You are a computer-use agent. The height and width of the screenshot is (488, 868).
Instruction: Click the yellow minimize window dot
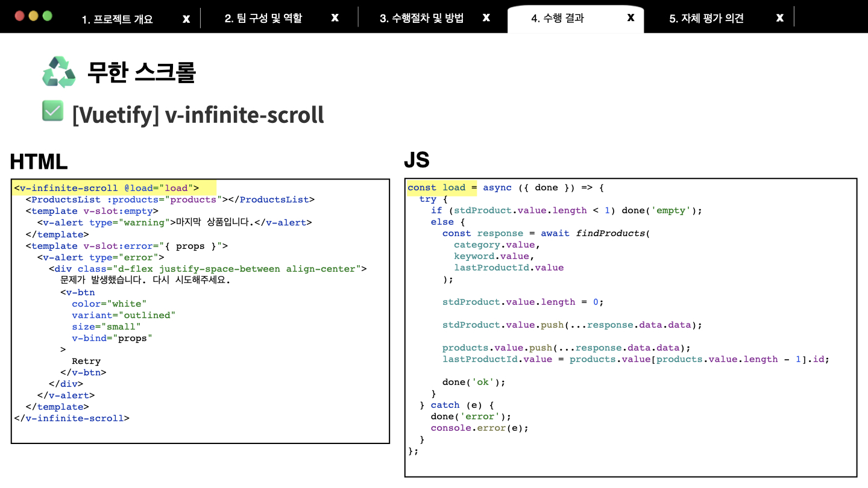coord(33,16)
